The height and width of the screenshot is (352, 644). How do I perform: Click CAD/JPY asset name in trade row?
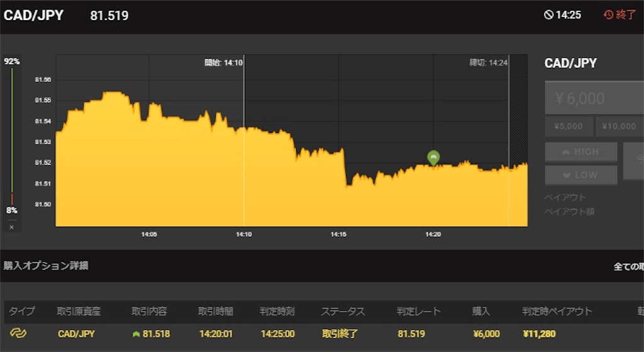coord(76,334)
